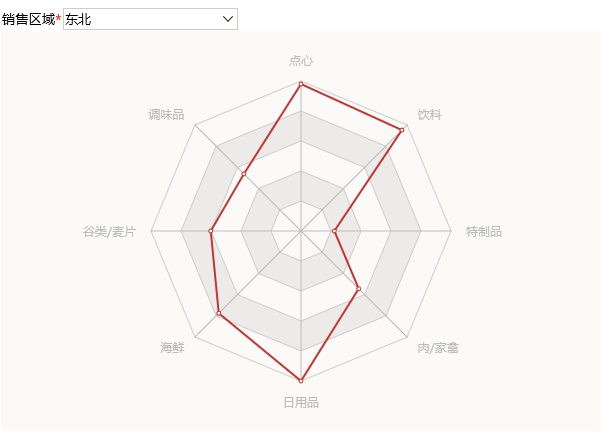Click the 日用品 axis label
Viewport: 612px width, 438px height.
coord(301,402)
